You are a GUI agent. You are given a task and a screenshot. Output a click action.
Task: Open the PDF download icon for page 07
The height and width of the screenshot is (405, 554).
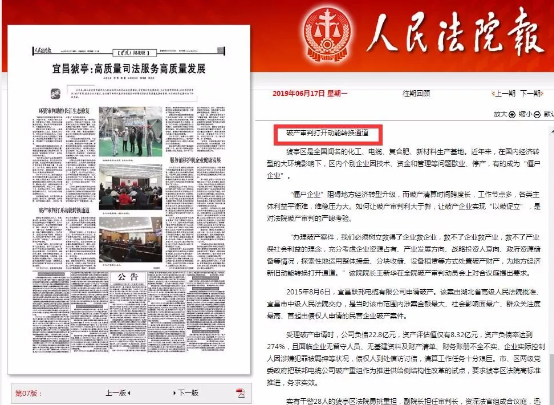coord(240,393)
